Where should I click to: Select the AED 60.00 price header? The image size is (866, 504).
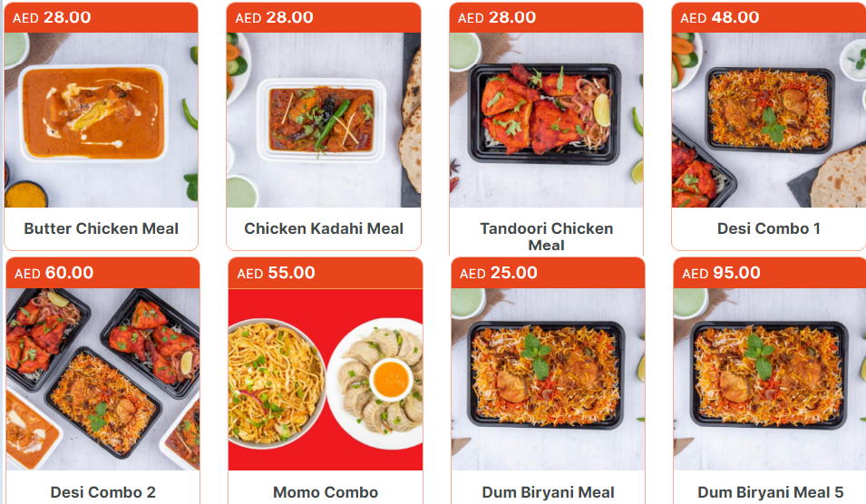(102, 273)
